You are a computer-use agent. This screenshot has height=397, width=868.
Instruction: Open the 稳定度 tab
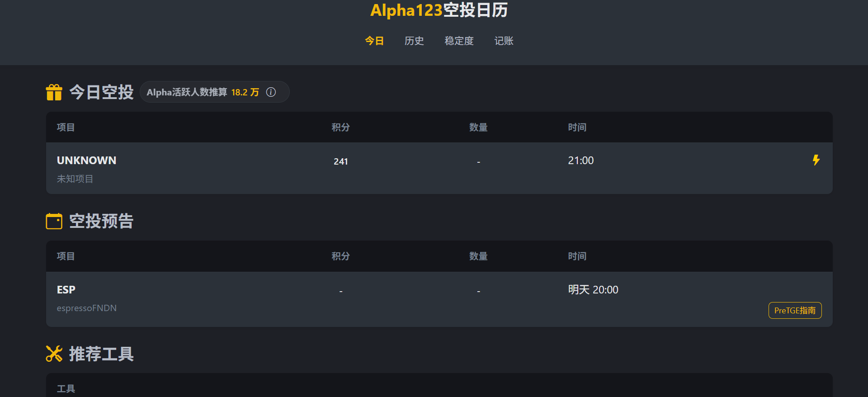click(x=459, y=41)
